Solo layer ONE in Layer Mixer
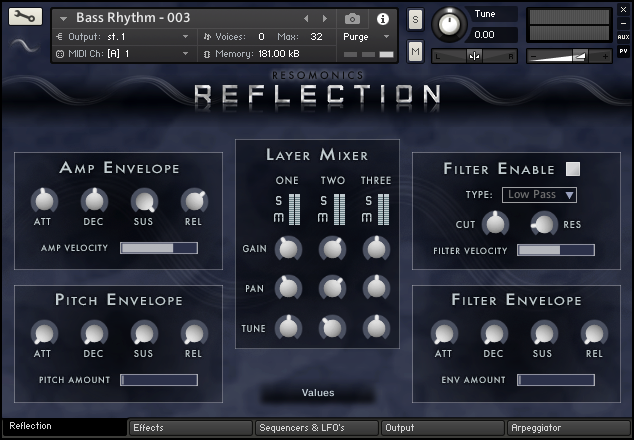Screen dimensions: 634x440 point(278,200)
